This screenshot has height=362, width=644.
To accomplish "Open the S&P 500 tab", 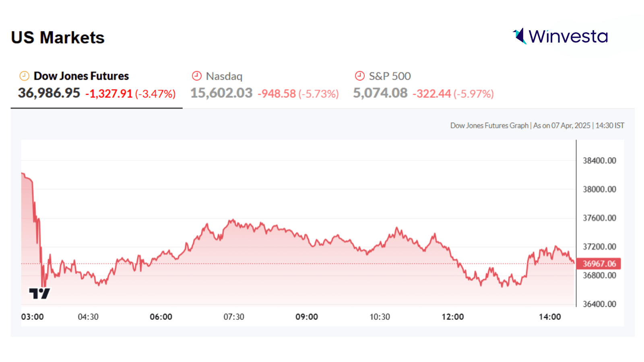I will [x=390, y=76].
